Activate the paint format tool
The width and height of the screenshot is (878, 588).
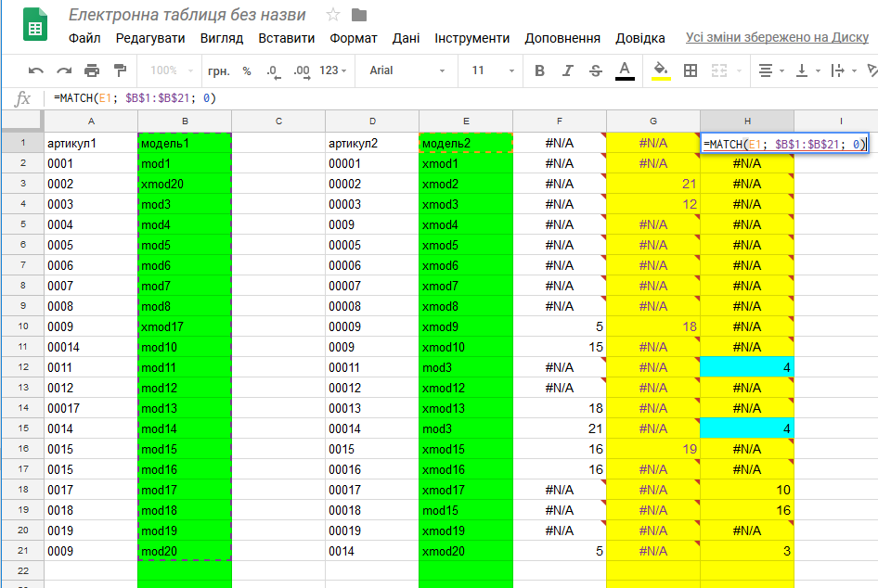pyautogui.click(x=120, y=70)
